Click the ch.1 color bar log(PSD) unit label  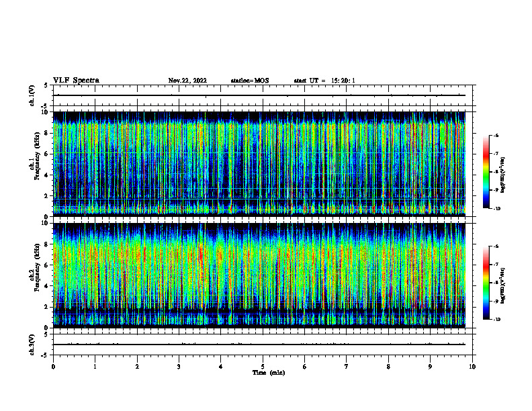[503, 175]
